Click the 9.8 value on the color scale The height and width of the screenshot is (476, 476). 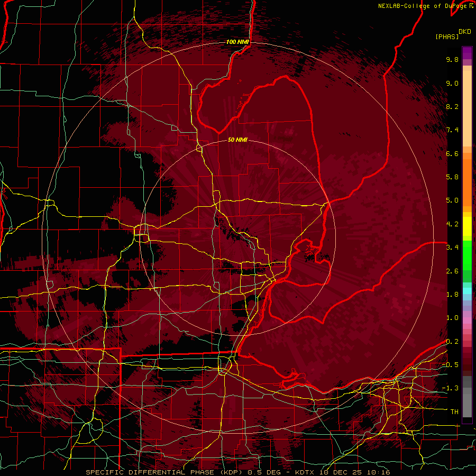click(452, 59)
